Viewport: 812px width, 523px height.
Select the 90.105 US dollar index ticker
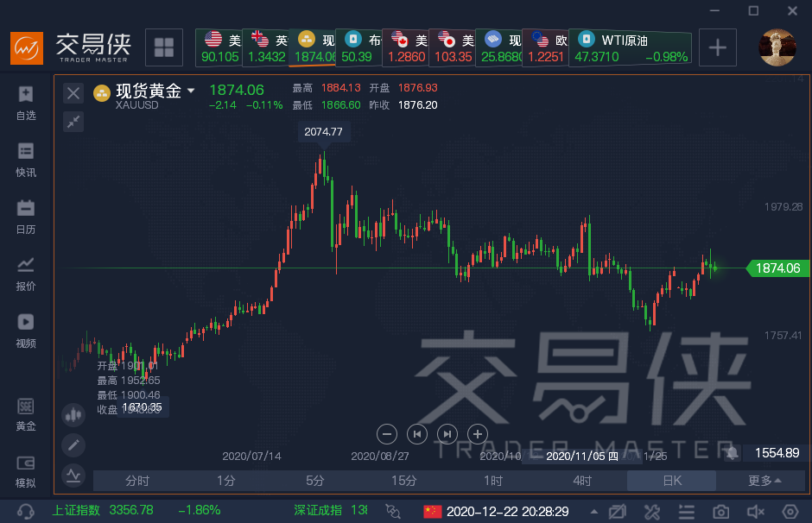(219, 47)
